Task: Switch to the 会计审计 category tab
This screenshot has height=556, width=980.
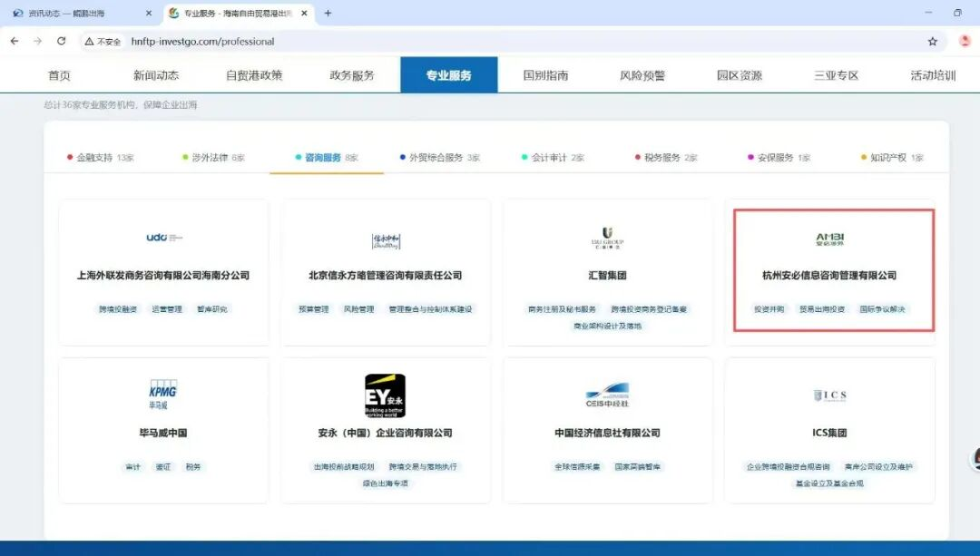Action: tap(554, 158)
